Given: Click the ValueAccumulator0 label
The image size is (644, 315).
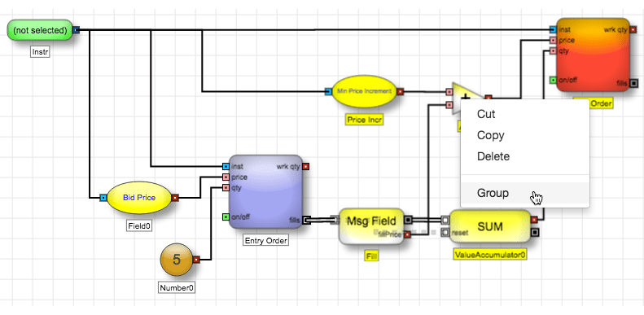Looking at the screenshot, I should click(490, 255).
